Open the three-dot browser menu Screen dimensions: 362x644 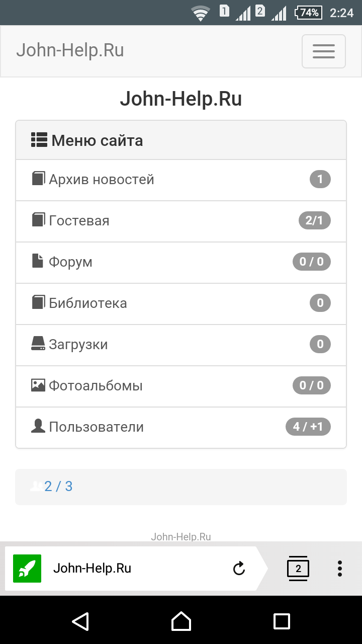[x=340, y=569]
